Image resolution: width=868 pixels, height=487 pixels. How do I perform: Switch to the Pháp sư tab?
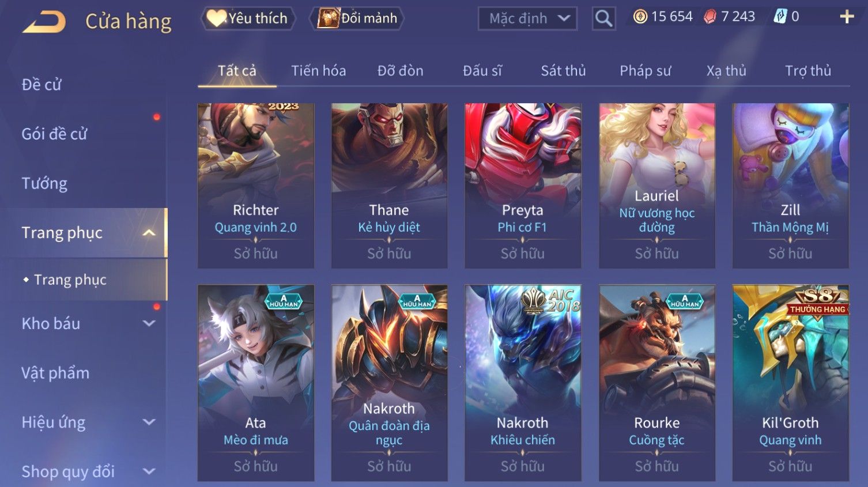coord(645,71)
